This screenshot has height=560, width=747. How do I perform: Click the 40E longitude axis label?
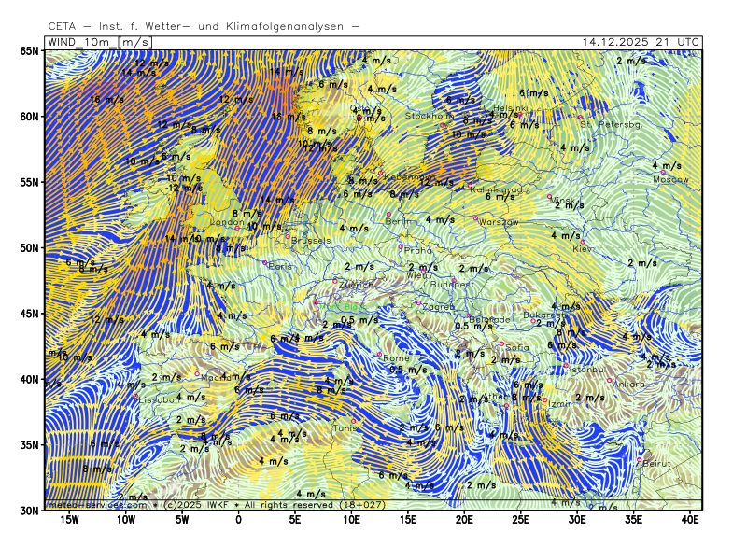point(691,519)
